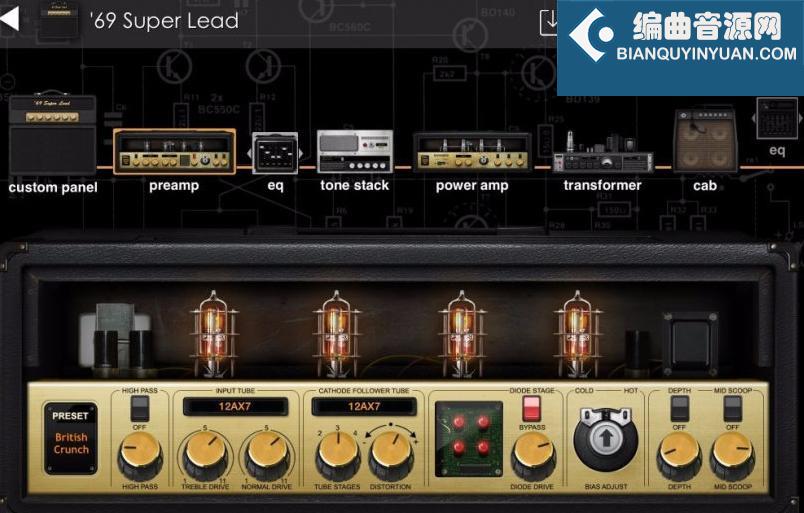Click the diode circuit board display

[469, 439]
